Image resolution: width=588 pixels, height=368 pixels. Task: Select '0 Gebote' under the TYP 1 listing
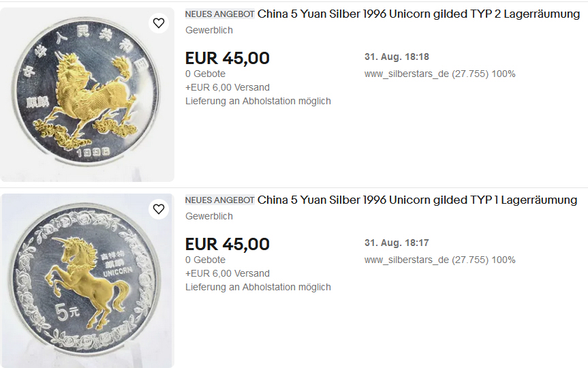coord(205,260)
